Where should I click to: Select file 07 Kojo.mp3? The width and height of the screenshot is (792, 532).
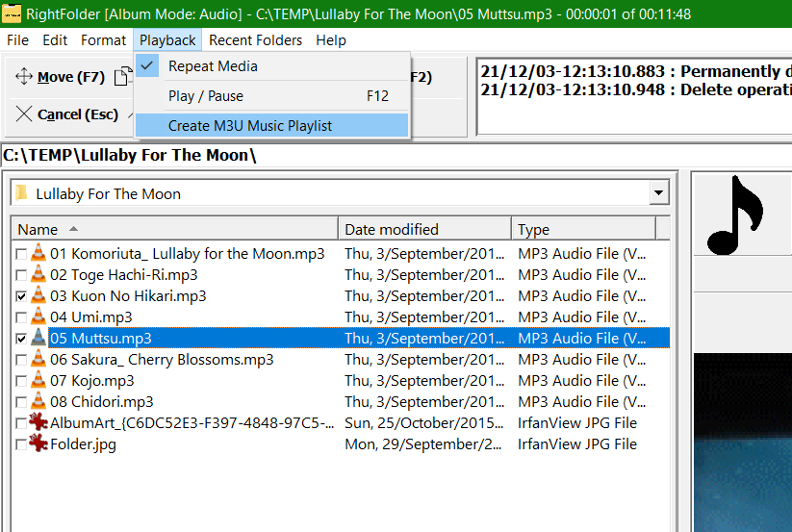pyautogui.click(x=92, y=381)
